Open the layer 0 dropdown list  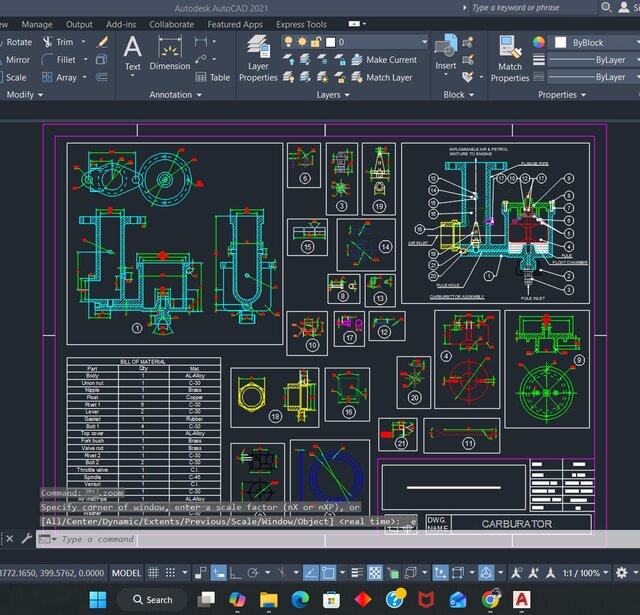[x=424, y=42]
